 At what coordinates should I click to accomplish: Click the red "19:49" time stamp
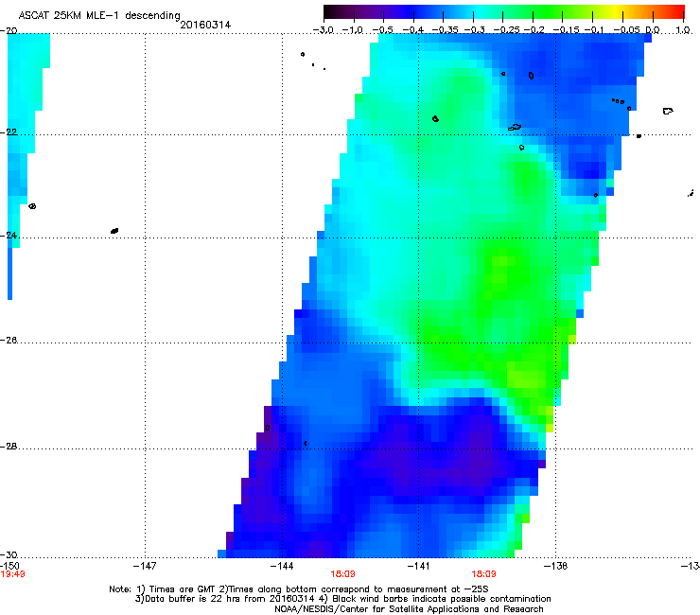tap(12, 574)
